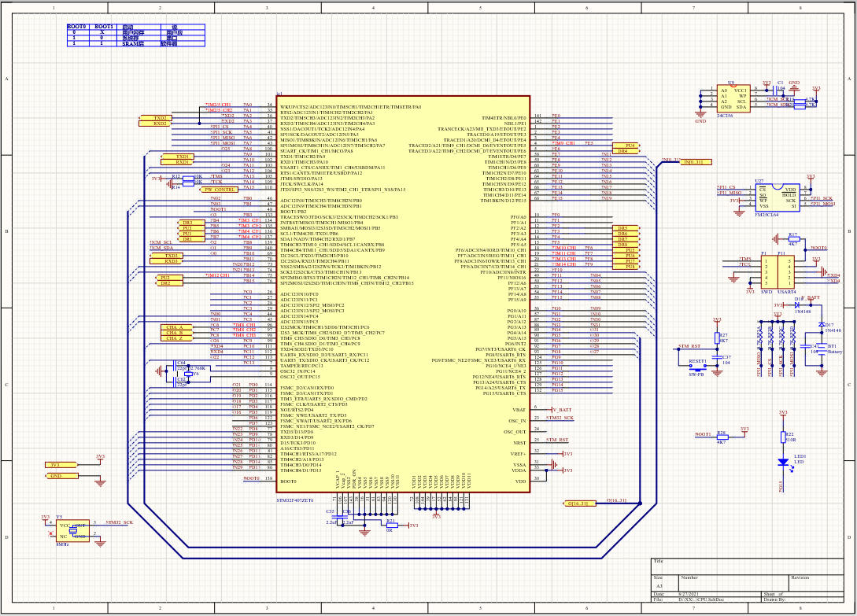Click the P1 SWD header component
This screenshot has width=857, height=616.
point(769,272)
